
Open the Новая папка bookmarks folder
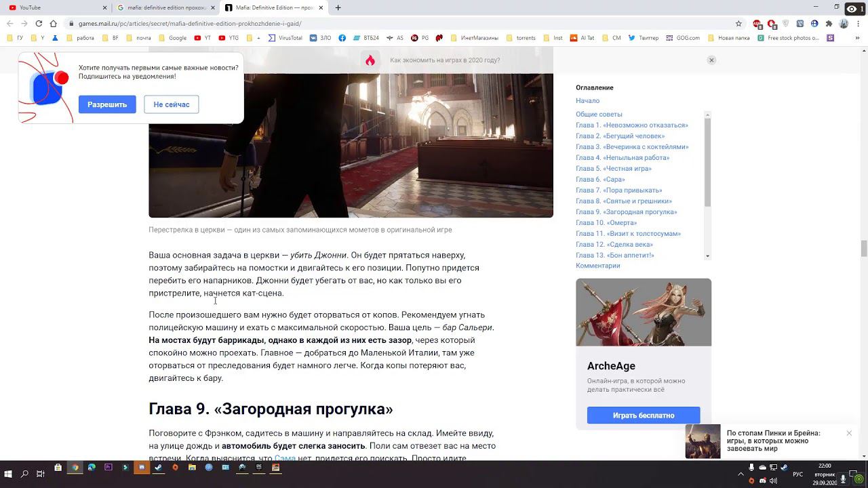(x=728, y=38)
